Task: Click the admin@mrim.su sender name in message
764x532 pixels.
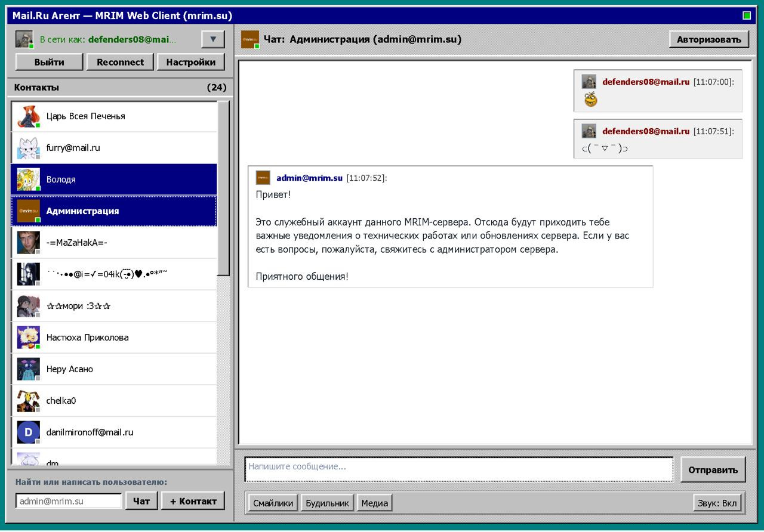Action: coord(309,178)
